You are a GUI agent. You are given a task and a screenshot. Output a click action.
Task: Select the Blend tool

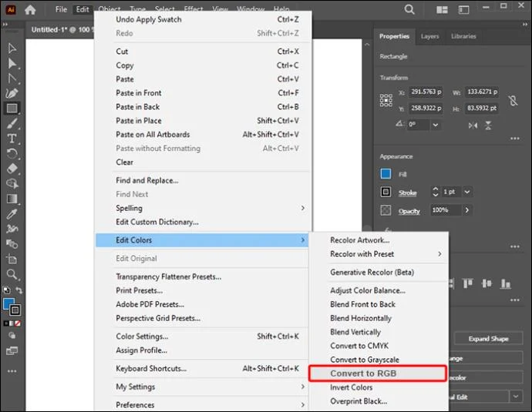[x=12, y=244]
